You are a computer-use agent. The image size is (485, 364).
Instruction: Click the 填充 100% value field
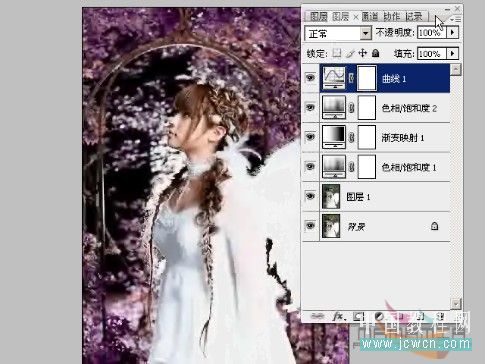[432, 53]
